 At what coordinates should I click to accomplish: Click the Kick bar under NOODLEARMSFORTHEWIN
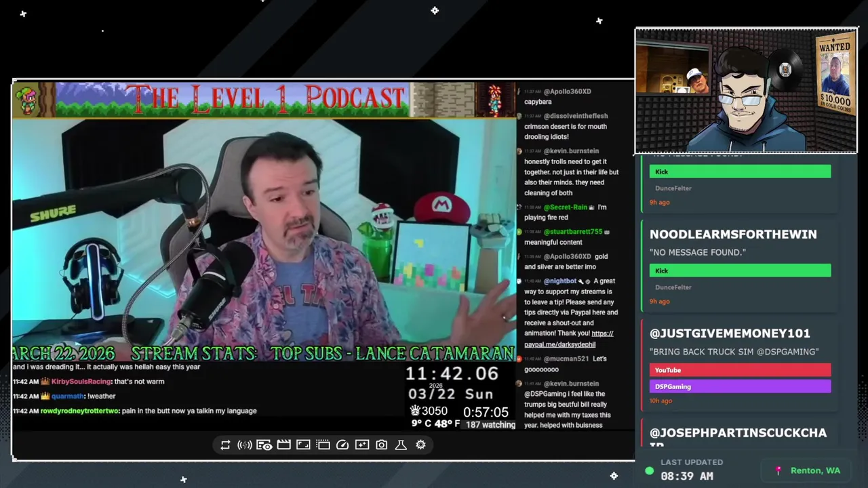(x=740, y=270)
